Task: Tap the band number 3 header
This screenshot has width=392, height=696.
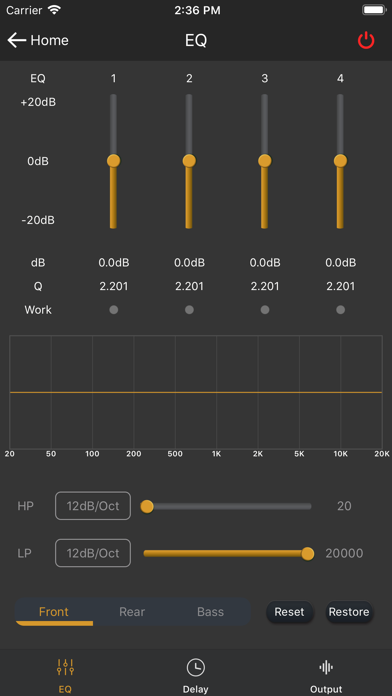Action: coord(265,79)
